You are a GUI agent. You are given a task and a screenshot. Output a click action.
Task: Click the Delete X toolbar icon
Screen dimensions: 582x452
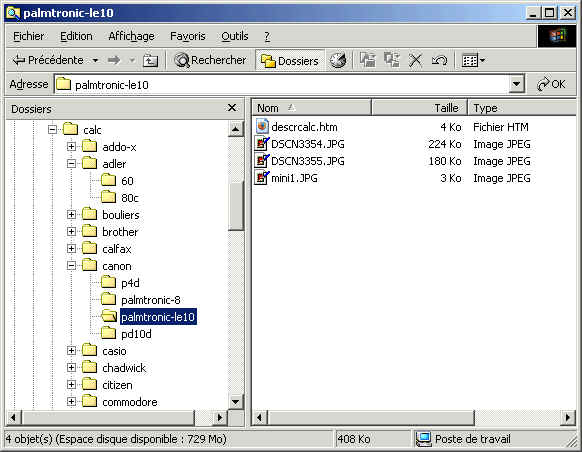pos(415,60)
